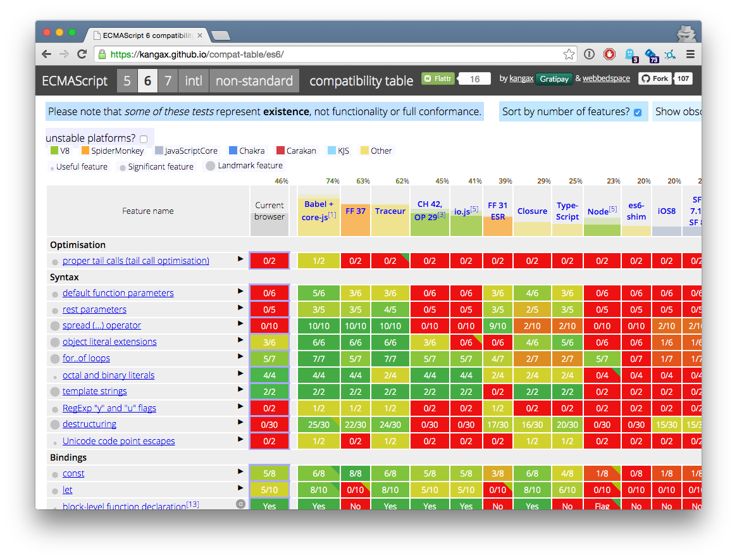Click the address bar URL field
This screenshot has height=560, width=737.
334,54
